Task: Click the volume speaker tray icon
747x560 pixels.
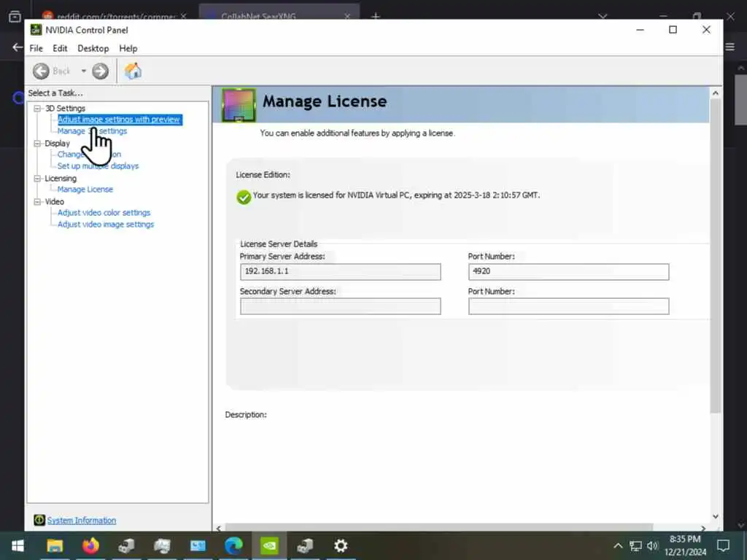Action: pos(652,545)
